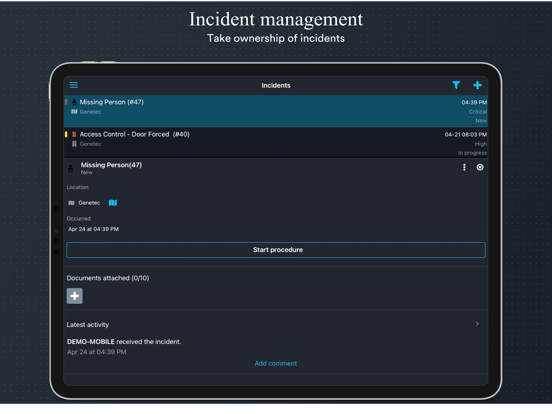Click the Add comment link
This screenshot has height=414, width=552.
[276, 363]
